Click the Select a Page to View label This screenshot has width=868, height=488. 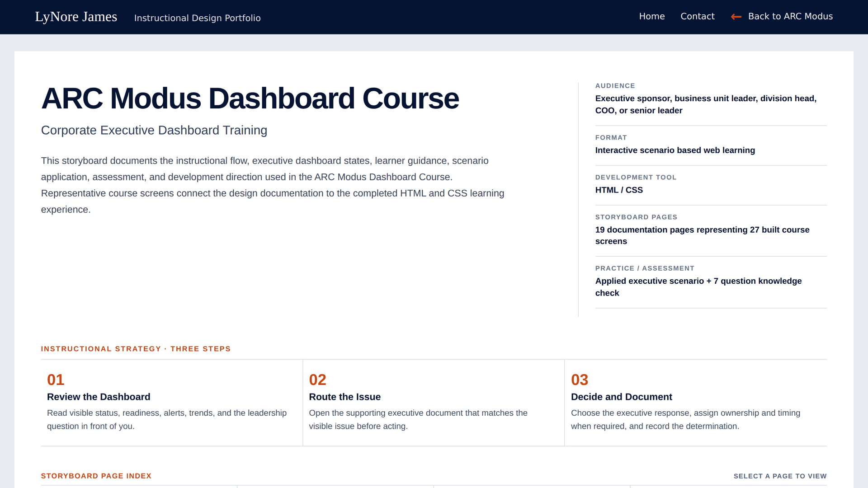pyautogui.click(x=780, y=476)
